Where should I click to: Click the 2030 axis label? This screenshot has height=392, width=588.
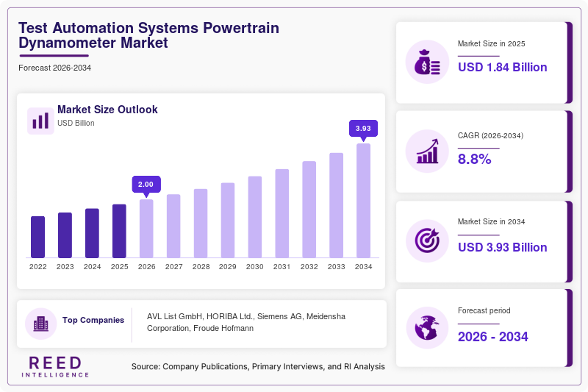tap(255, 267)
